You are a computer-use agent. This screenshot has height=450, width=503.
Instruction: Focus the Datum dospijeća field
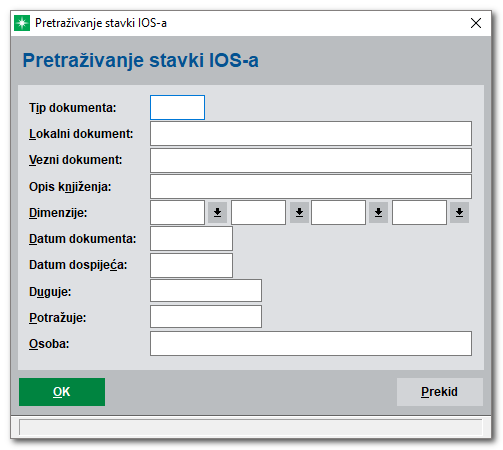(x=191, y=265)
